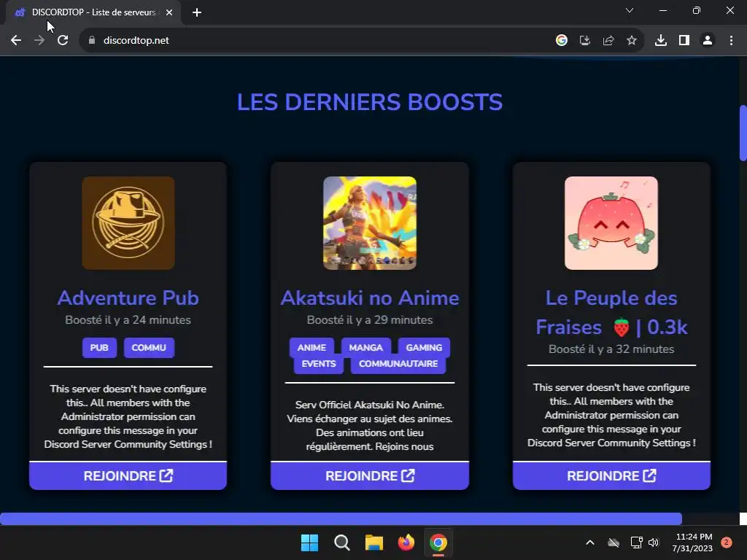Click the install app icon
The height and width of the screenshot is (560, 747).
click(585, 41)
